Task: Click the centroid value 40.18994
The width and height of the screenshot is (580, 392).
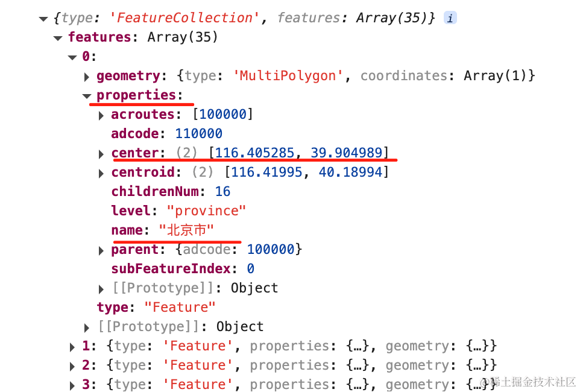Action: pyautogui.click(x=350, y=172)
